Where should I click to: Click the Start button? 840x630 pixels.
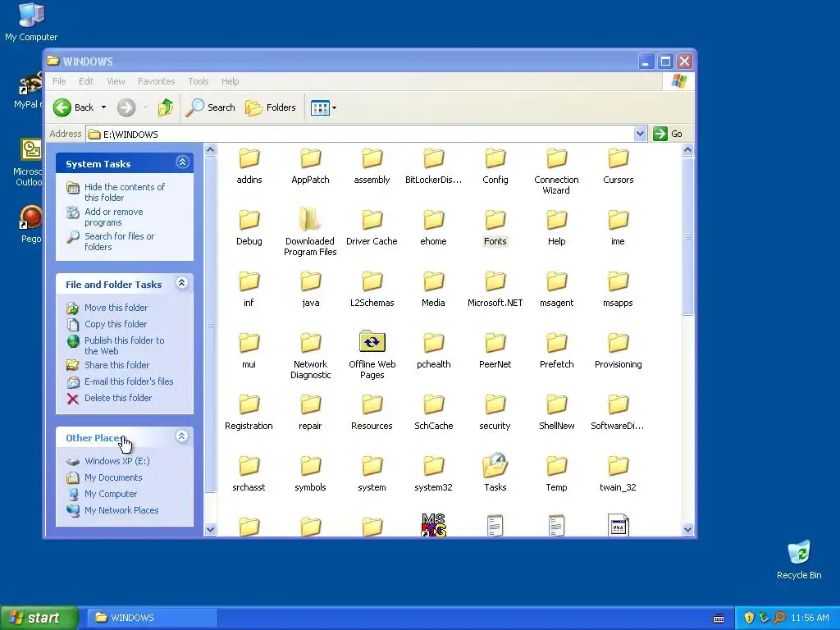[x=39, y=618]
